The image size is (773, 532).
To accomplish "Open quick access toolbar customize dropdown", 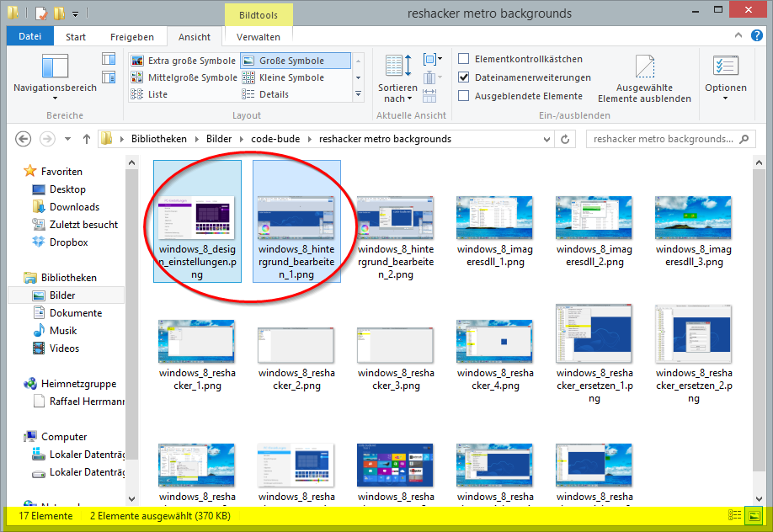I will pos(76,13).
